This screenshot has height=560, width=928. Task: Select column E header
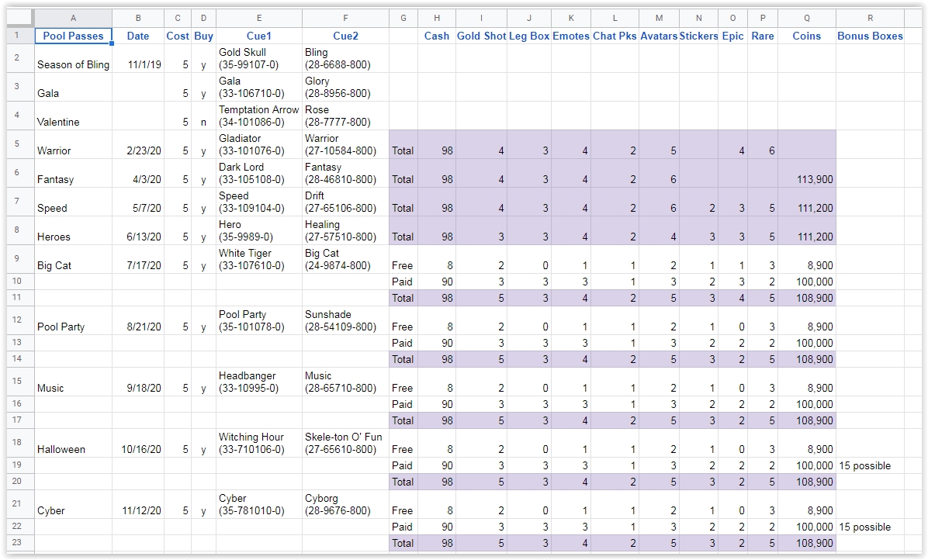click(258, 19)
